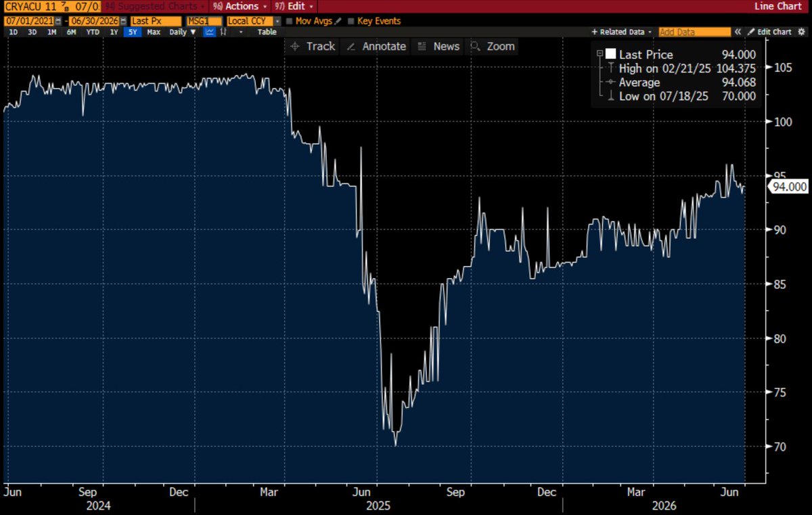
Task: Select the 3D range tab
Action: click(x=32, y=32)
